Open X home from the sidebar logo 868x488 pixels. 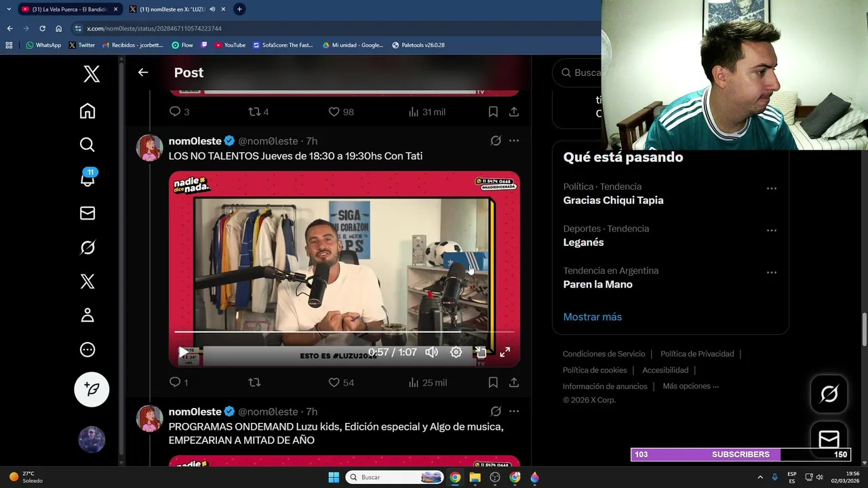92,74
